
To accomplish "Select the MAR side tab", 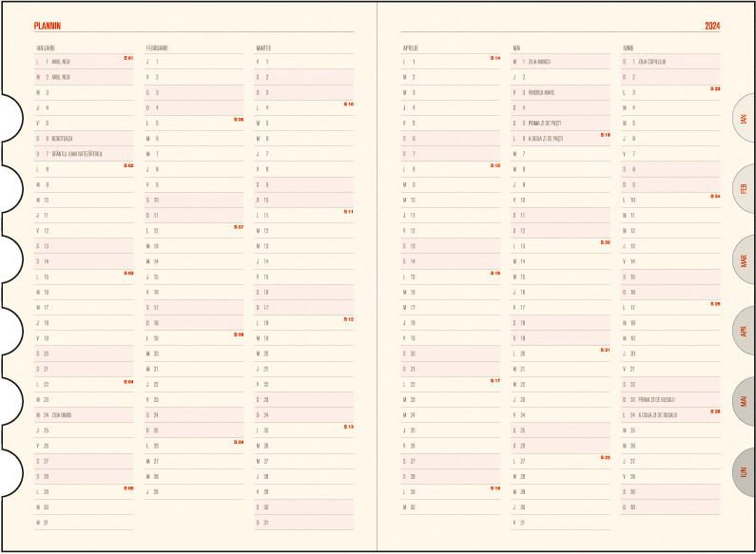I will 744,259.
